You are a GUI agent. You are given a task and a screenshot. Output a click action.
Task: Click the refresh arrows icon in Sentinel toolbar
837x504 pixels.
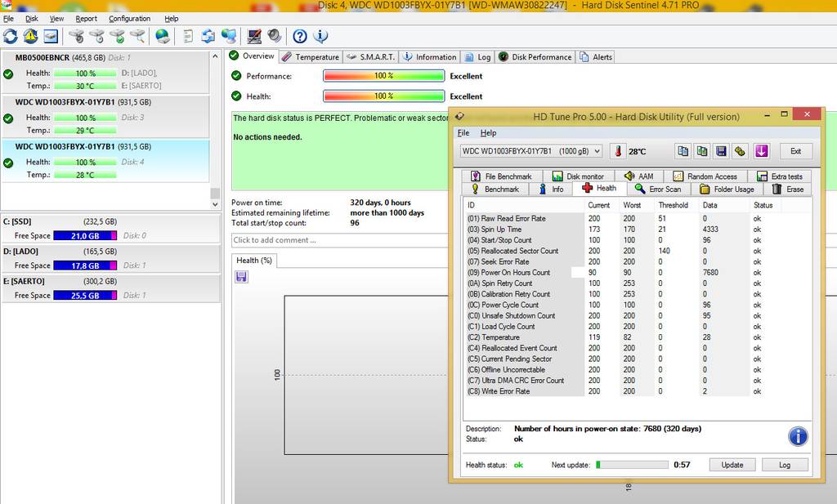click(x=11, y=36)
